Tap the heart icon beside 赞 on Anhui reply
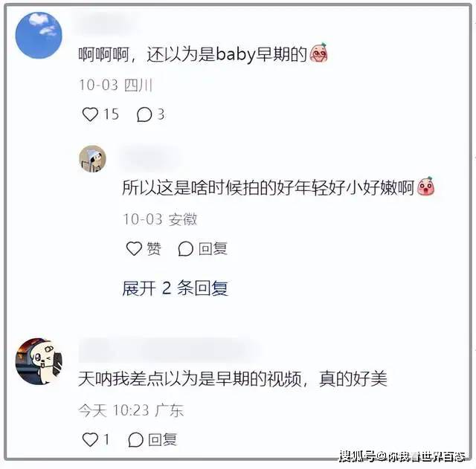476x469 pixels. [x=134, y=248]
